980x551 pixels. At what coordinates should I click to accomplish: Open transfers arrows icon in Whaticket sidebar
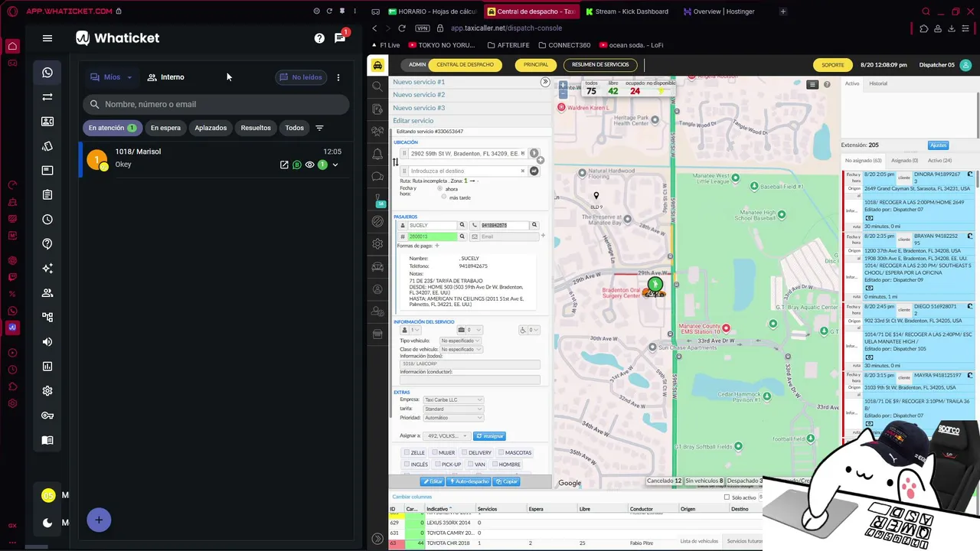coord(47,97)
